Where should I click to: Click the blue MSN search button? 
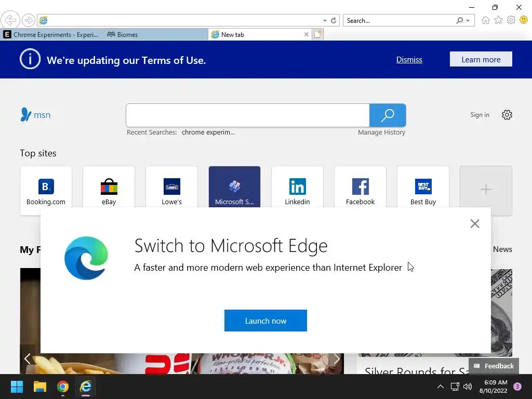click(x=388, y=115)
